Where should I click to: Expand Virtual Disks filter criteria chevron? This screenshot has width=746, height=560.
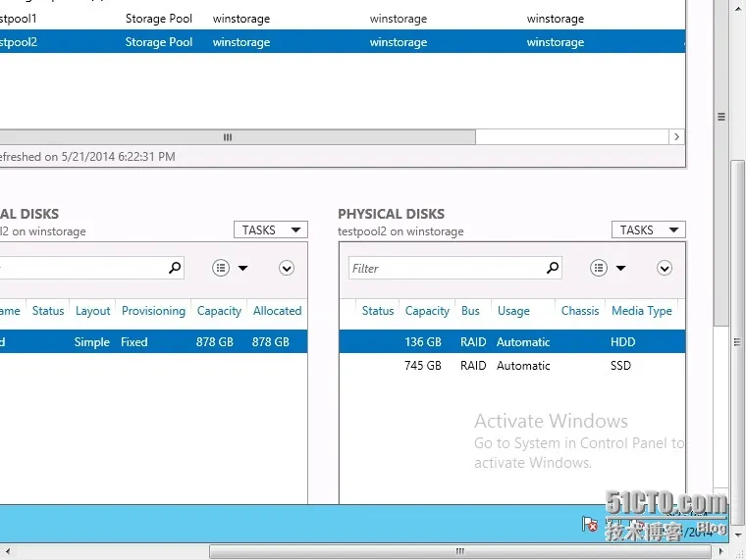[287, 268]
